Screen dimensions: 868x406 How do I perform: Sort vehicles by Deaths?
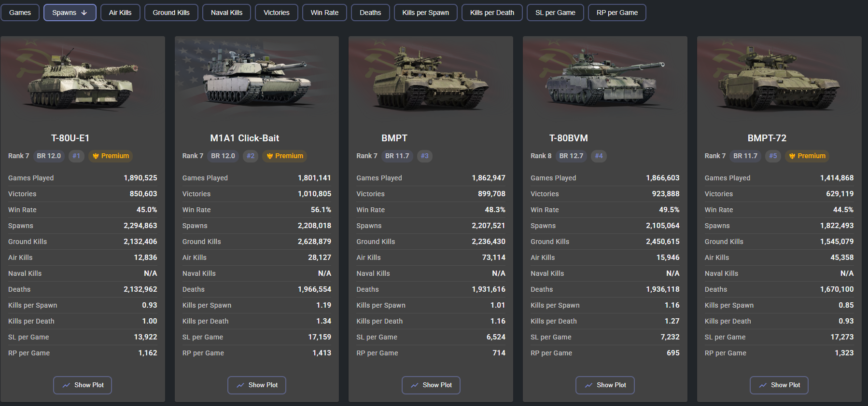coord(370,13)
